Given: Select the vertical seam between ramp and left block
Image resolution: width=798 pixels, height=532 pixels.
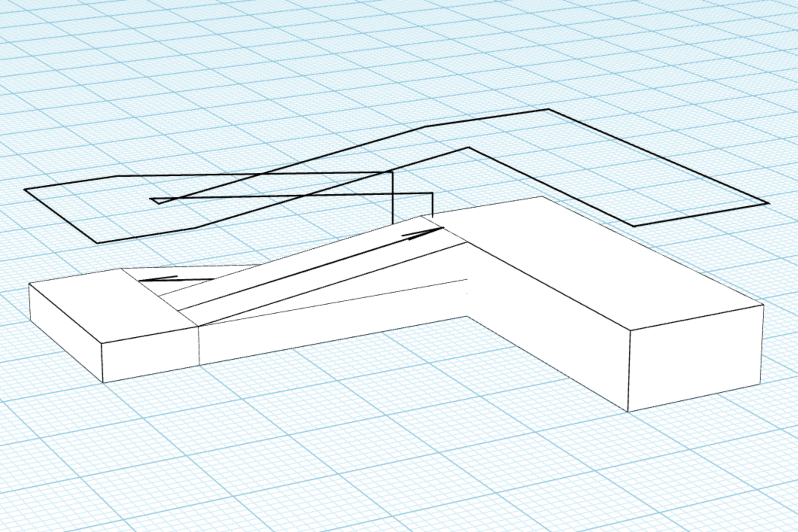Looking at the screenshot, I should pos(199,346).
